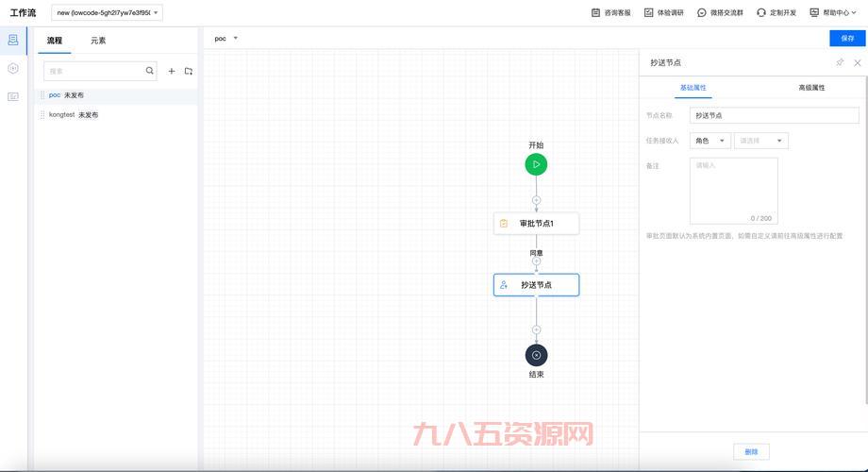Select poc 未发布 flow row
This screenshot has width=868, height=472.
[x=116, y=95]
